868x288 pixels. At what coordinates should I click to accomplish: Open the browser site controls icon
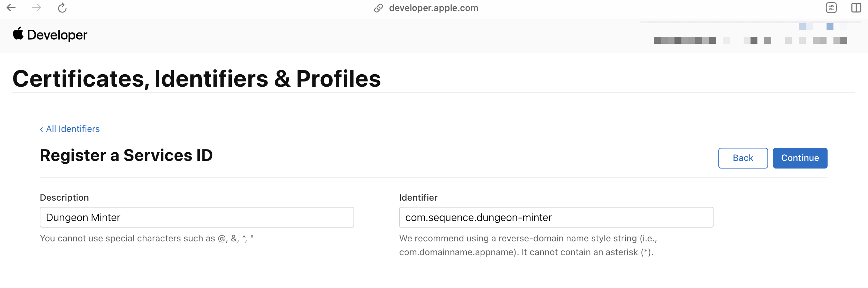pos(831,8)
